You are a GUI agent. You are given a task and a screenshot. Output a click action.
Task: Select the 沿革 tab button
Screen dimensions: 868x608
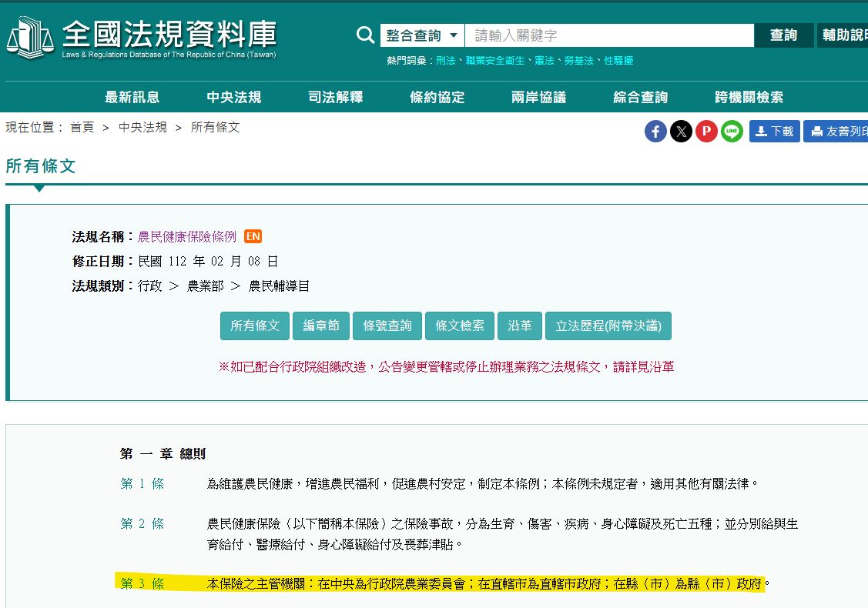click(x=520, y=326)
